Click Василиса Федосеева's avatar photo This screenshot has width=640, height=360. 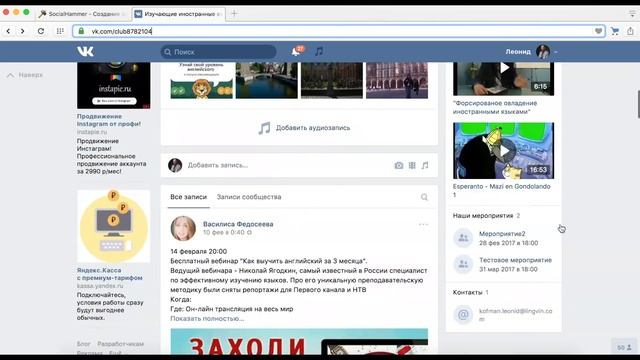[x=183, y=228]
